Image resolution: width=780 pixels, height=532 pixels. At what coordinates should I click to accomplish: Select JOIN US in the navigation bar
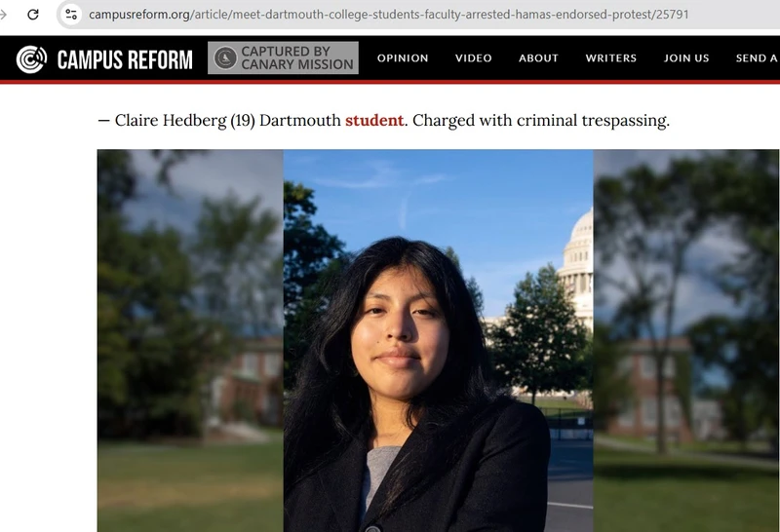tap(686, 58)
